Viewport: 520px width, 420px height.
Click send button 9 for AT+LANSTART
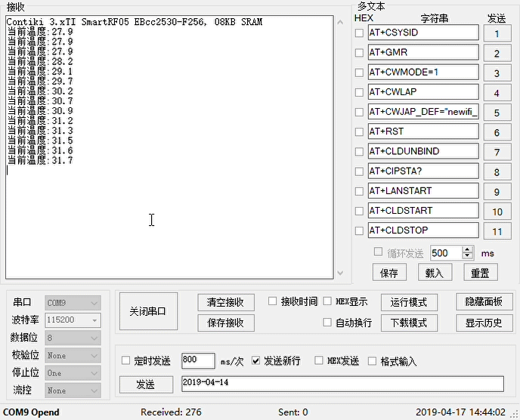(x=497, y=192)
